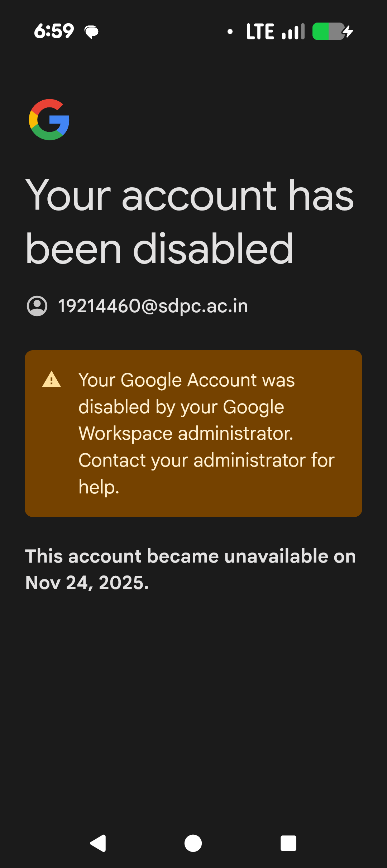Tap the small notification dot in status bar

click(x=230, y=32)
